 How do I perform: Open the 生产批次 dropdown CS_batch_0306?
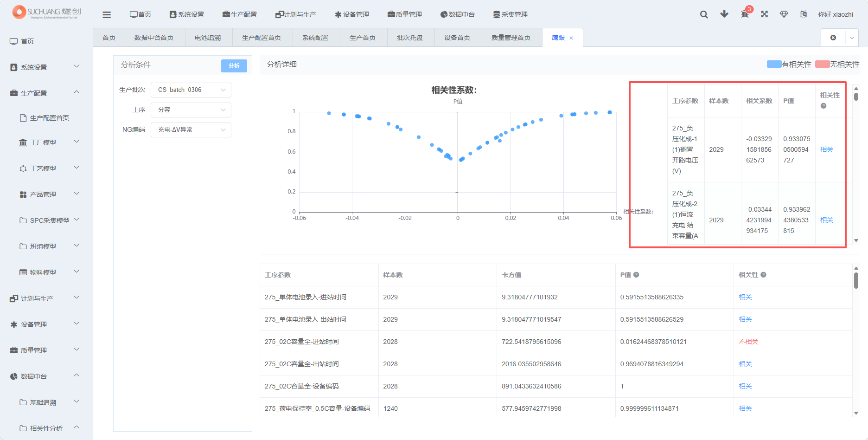click(191, 90)
